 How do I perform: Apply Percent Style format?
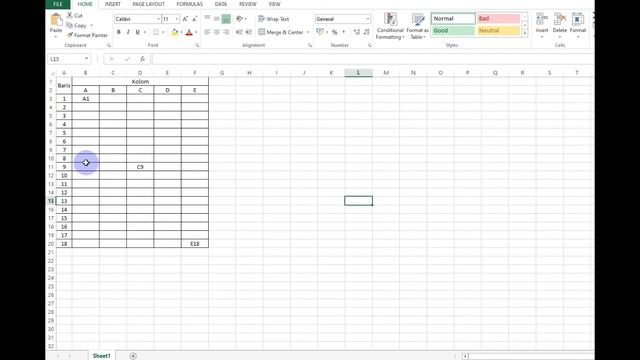[x=335, y=32]
